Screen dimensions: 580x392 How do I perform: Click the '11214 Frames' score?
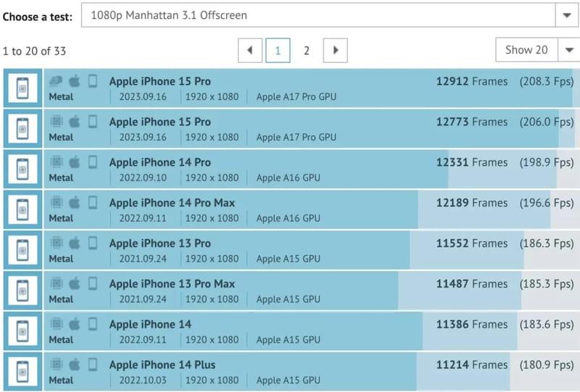coord(472,364)
